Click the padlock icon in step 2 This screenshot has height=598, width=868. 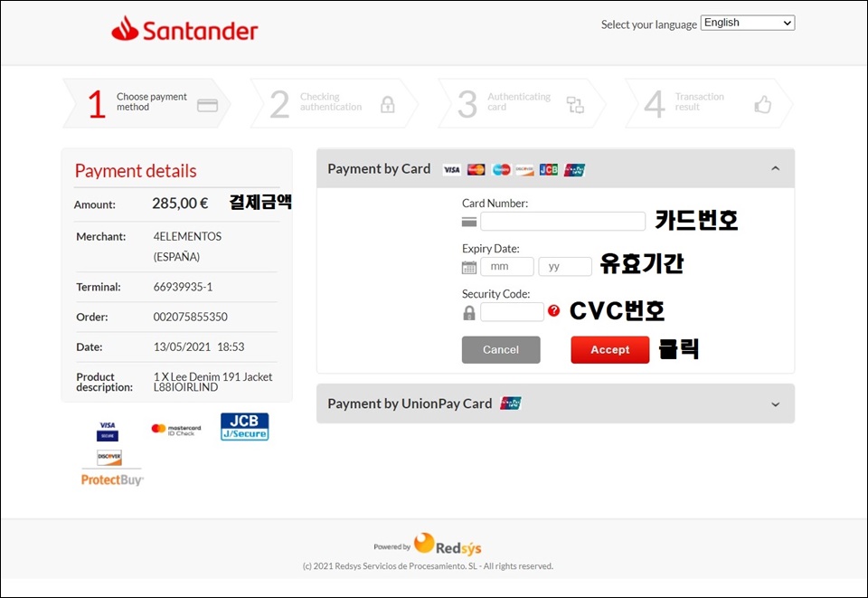tap(388, 105)
